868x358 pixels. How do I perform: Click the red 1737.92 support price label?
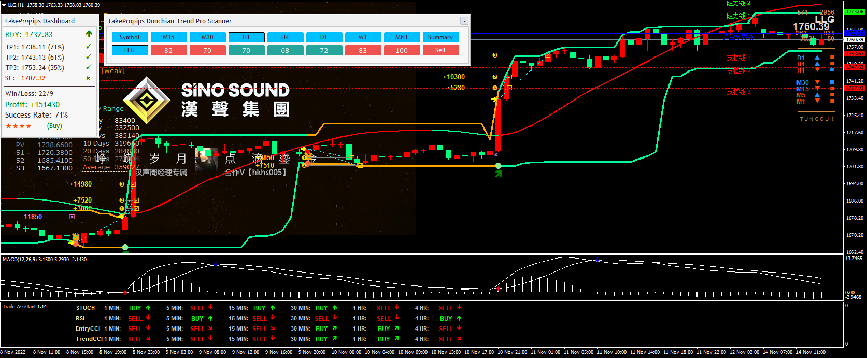click(855, 88)
